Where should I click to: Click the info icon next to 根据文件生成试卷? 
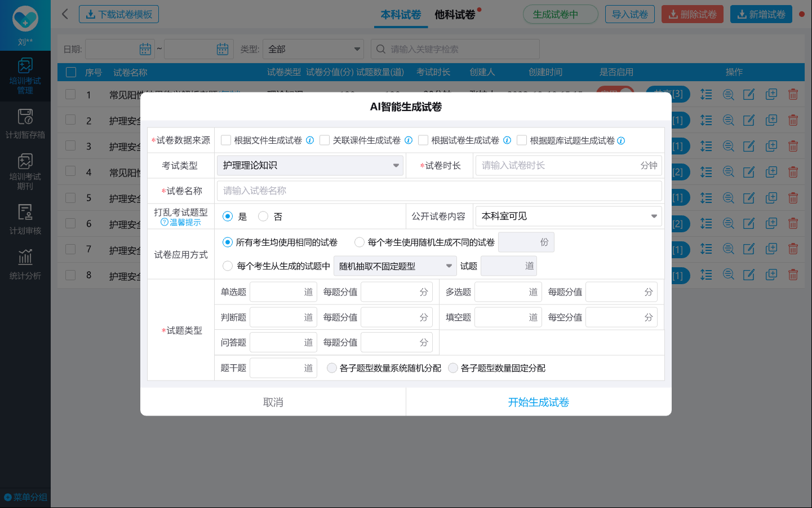click(x=310, y=140)
